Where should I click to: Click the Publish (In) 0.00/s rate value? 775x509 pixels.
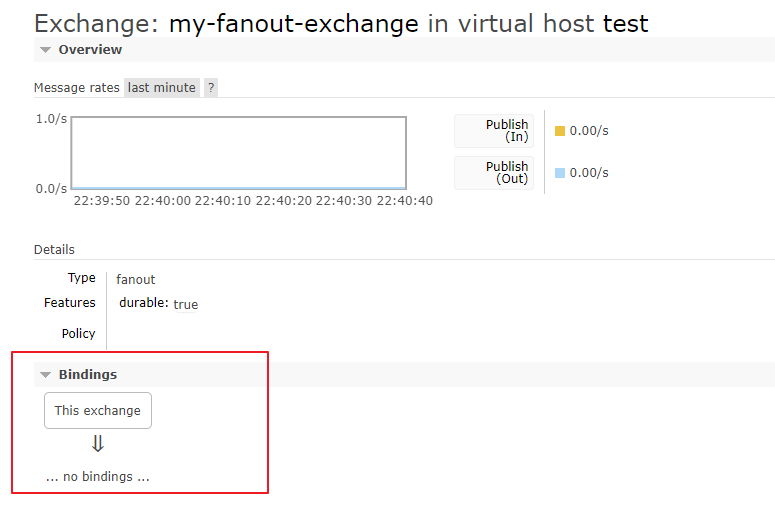[x=589, y=131]
